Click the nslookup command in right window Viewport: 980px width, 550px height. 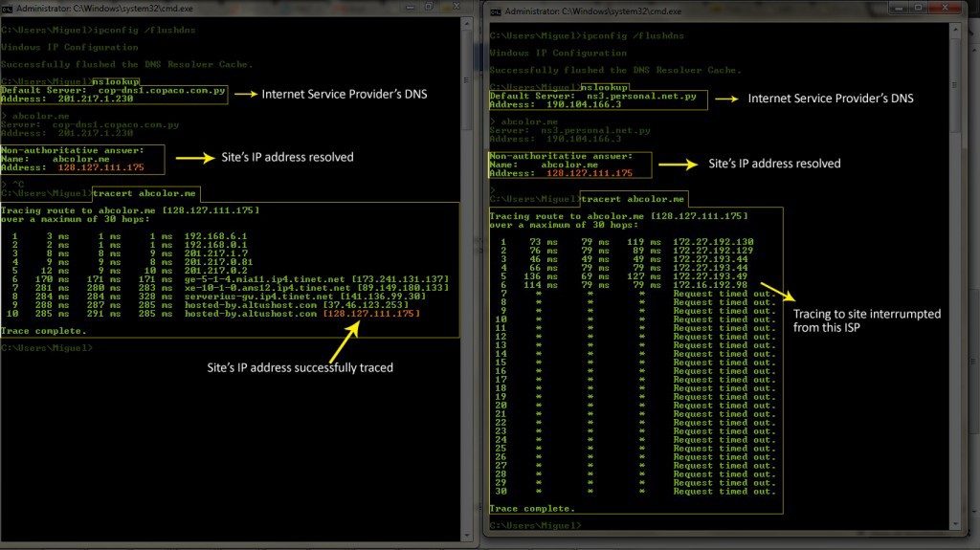pos(605,87)
